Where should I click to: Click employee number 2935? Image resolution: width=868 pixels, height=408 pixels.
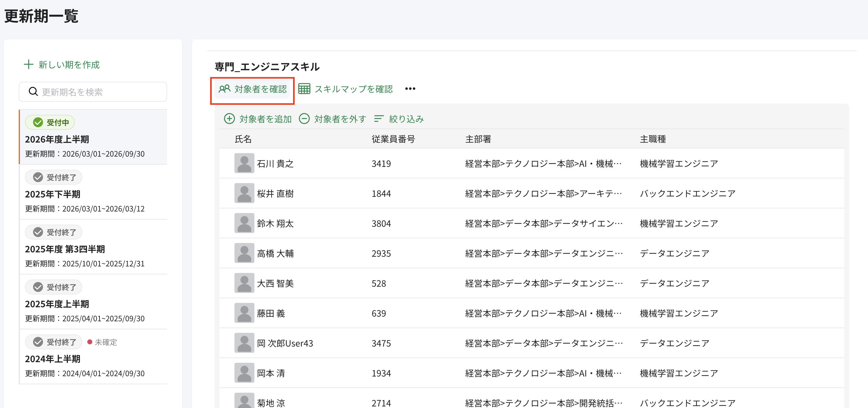coord(381,253)
